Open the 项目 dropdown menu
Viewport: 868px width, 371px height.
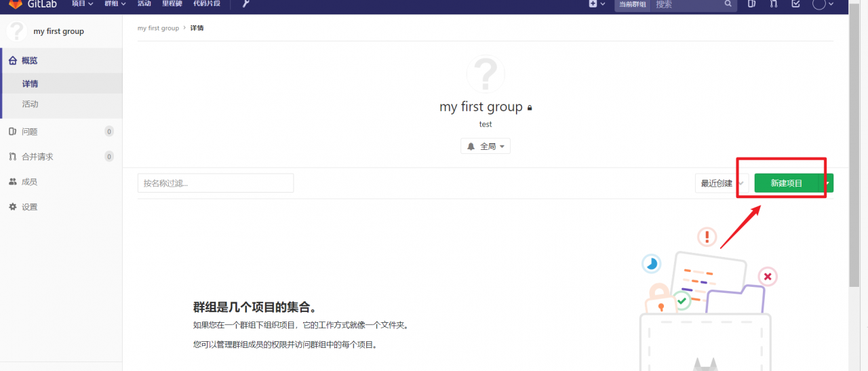pyautogui.click(x=82, y=4)
